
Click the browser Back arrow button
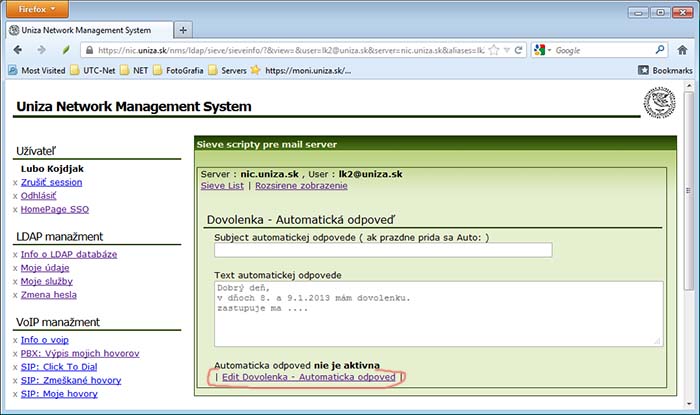(18, 50)
